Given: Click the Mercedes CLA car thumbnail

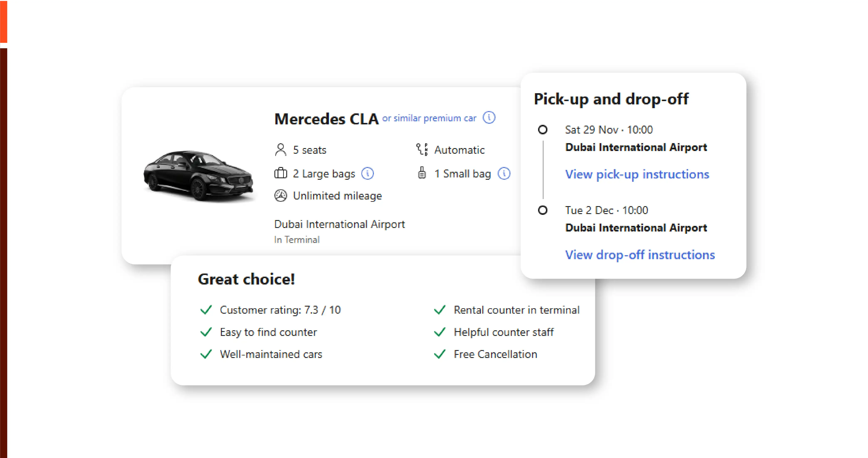Looking at the screenshot, I should pos(198,176).
